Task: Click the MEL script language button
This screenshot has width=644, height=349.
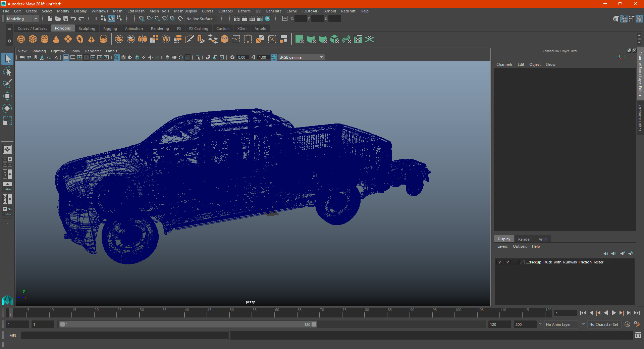Action: (13, 336)
